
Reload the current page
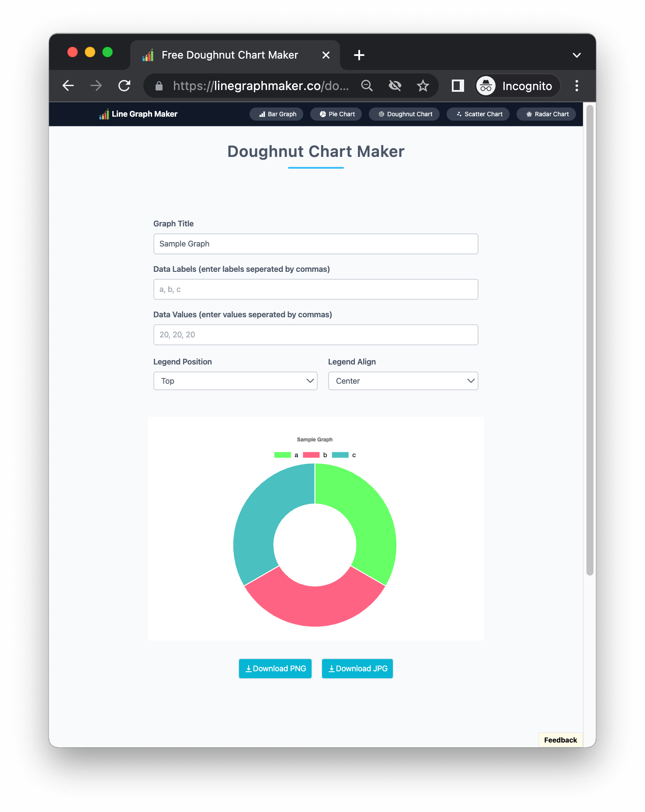(x=125, y=86)
